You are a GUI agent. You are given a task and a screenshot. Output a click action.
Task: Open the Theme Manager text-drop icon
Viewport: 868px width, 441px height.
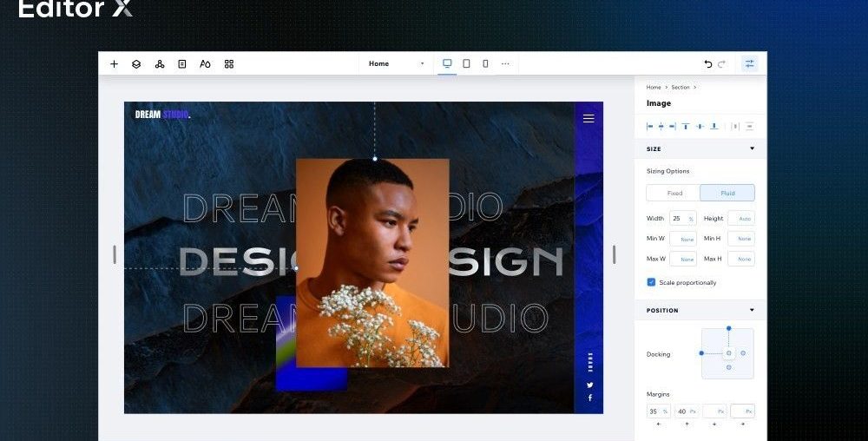pyautogui.click(x=206, y=64)
